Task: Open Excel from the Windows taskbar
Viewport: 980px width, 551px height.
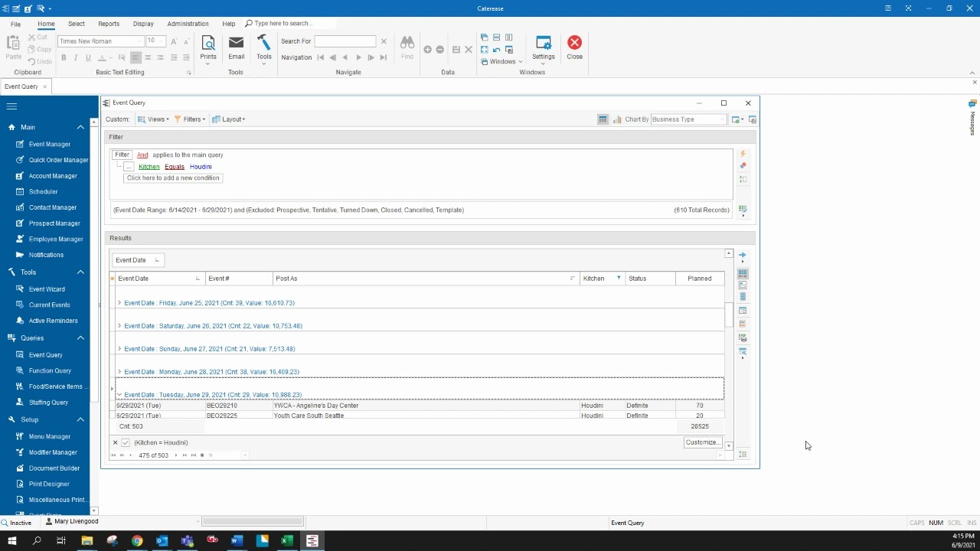Action: 286,541
